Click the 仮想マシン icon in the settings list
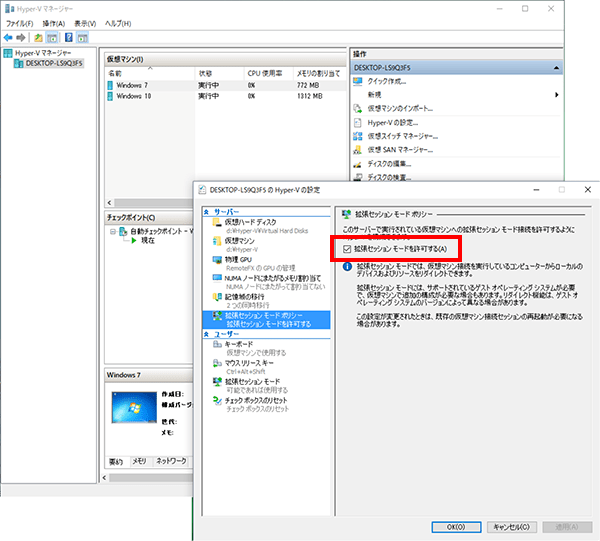This screenshot has height=541, width=600. point(217,241)
